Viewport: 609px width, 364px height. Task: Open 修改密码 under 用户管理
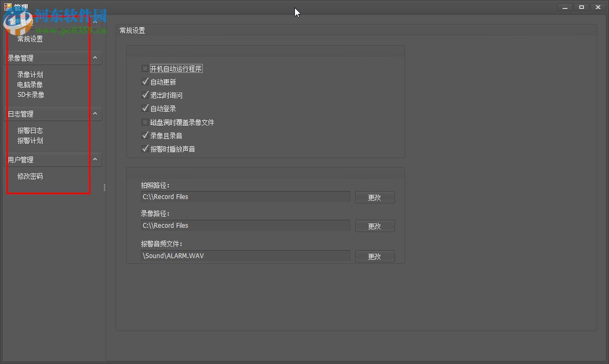pos(29,176)
